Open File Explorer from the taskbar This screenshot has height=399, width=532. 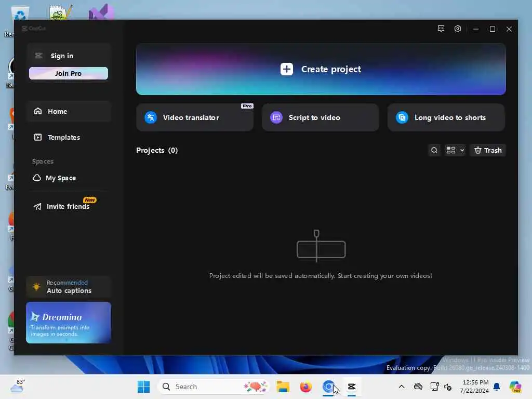click(283, 387)
